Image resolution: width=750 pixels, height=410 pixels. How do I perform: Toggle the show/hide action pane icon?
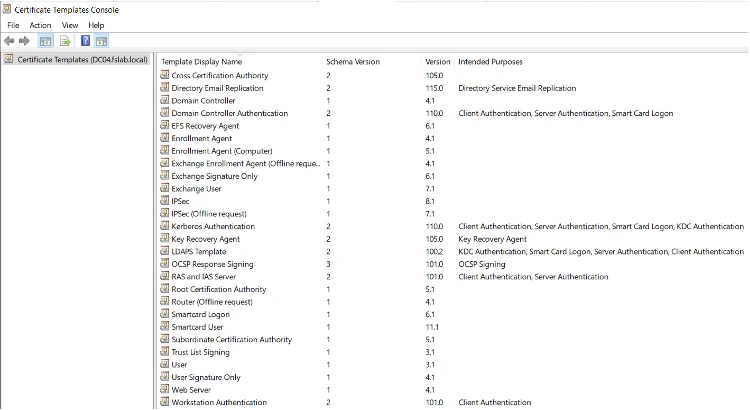point(101,41)
